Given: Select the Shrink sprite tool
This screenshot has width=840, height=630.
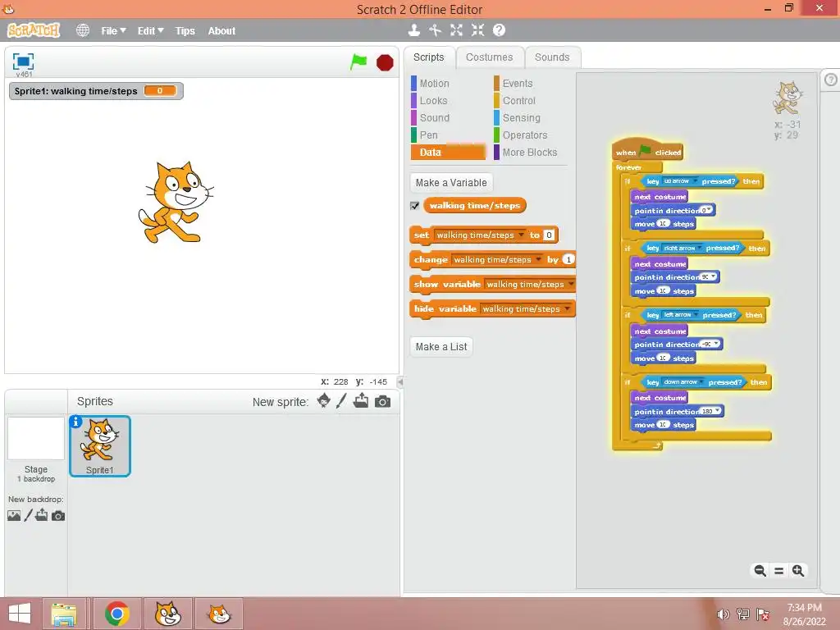Looking at the screenshot, I should pyautogui.click(x=478, y=30).
